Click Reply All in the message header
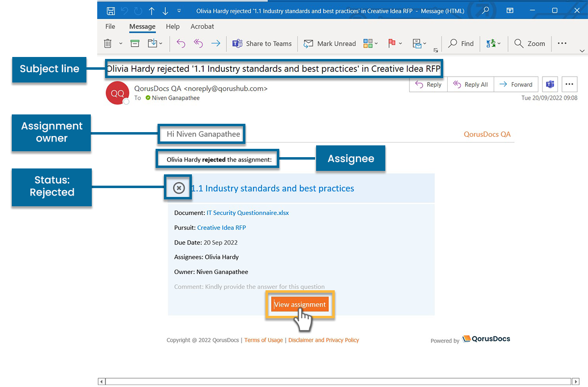Image resolution: width=588 pixels, height=387 pixels. pos(471,84)
